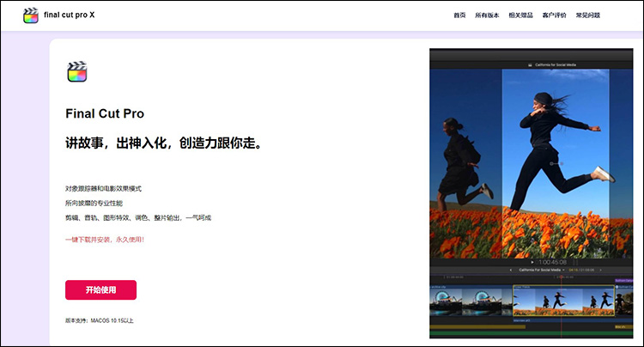
Task: Open the 常见问题 nav item
Action: coord(587,15)
